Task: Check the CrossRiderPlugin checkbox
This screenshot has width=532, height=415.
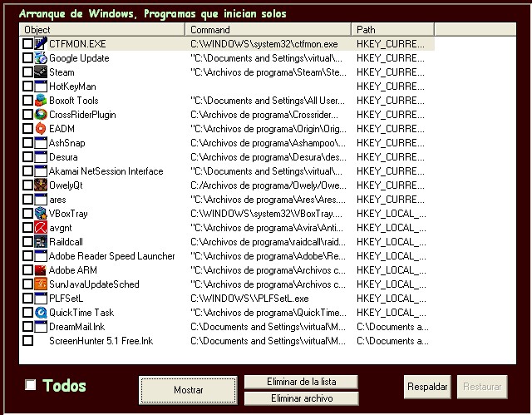Action: [27, 115]
